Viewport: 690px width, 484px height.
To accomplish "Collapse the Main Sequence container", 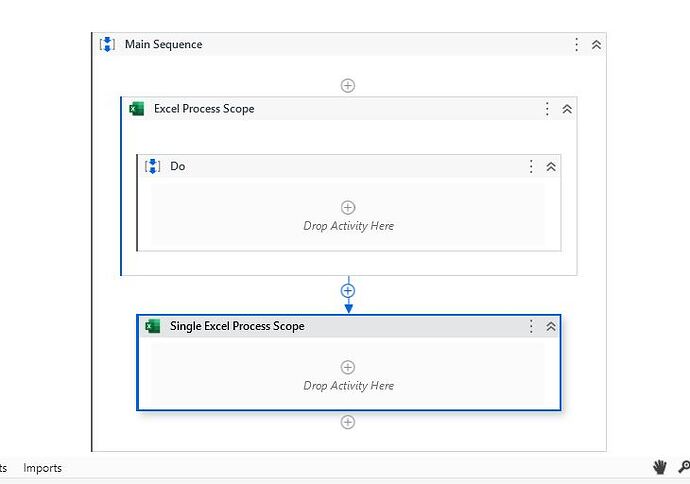I will pyautogui.click(x=596, y=44).
